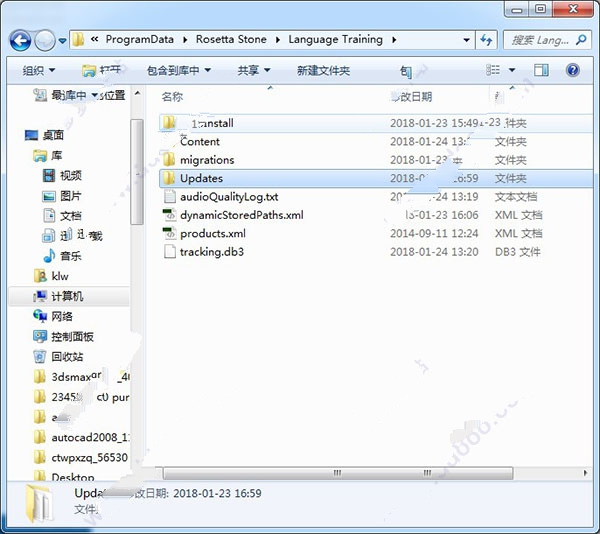Open the 图片 library
Viewport: 600px width, 534px height.
pos(62,196)
